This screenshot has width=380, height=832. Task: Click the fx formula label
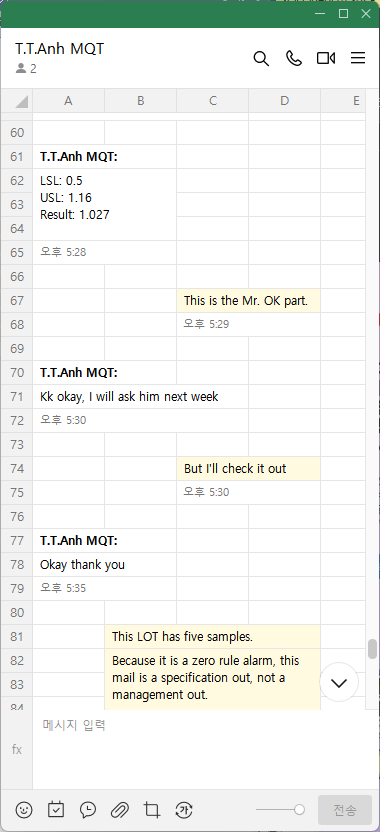[x=17, y=749]
